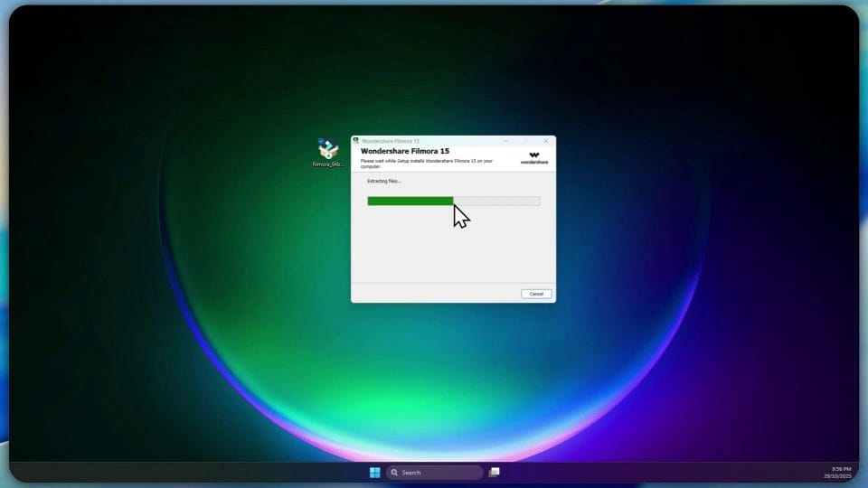The height and width of the screenshot is (488, 868).
Task: Open the filmora_64b installer desktop icon
Action: click(x=327, y=153)
